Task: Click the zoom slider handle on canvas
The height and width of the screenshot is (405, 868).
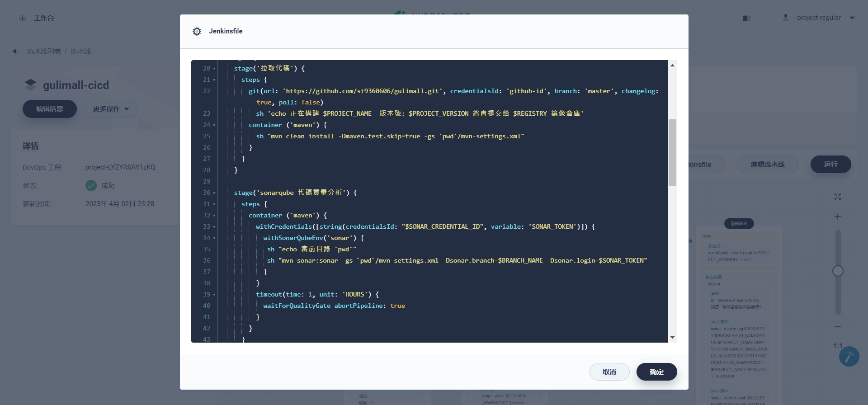Action: coord(838,271)
